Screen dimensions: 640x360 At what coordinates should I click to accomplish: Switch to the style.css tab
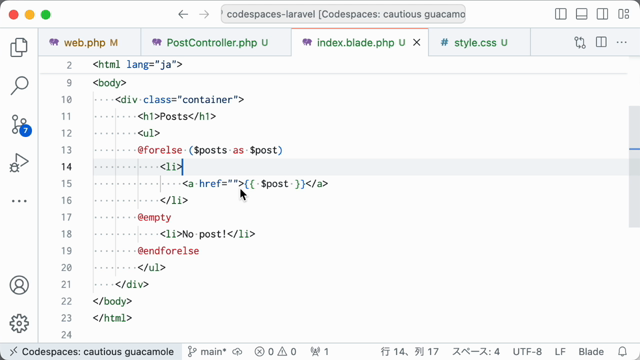point(480,42)
